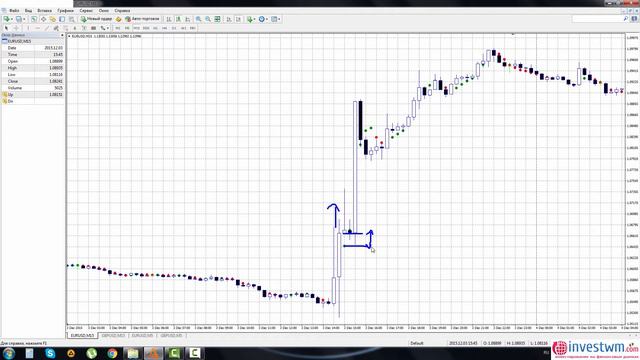Select the cursor pointer tool
This screenshot has height=360, width=640.
[6, 28]
